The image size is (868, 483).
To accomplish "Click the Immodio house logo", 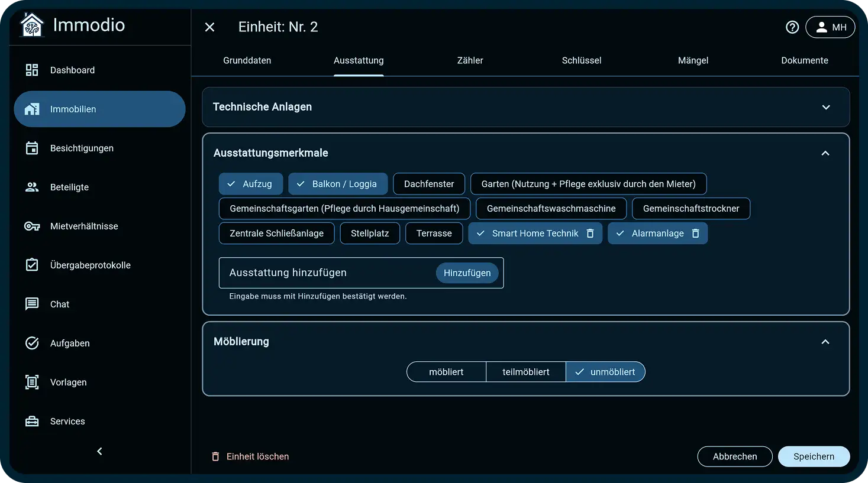I will 32,25.
